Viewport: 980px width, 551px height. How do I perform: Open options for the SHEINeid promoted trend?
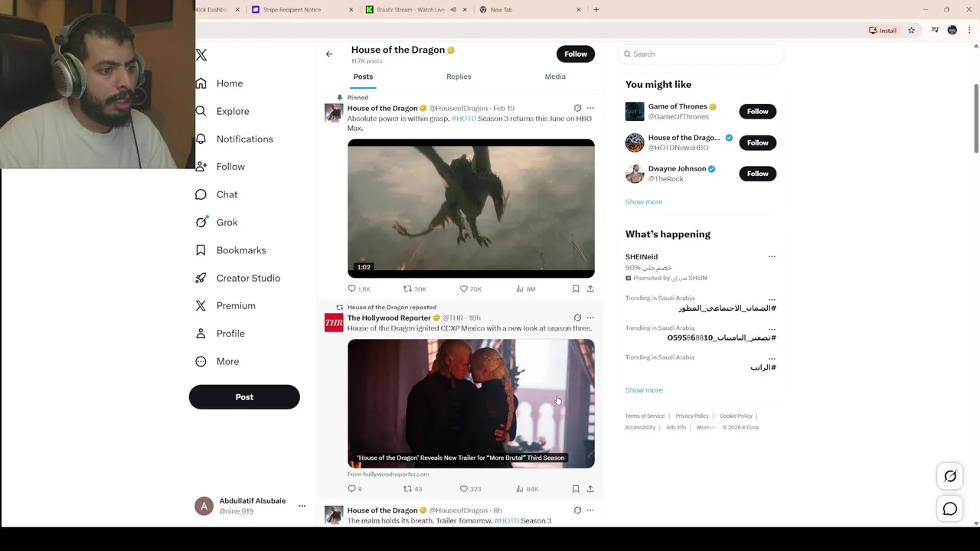[772, 256]
